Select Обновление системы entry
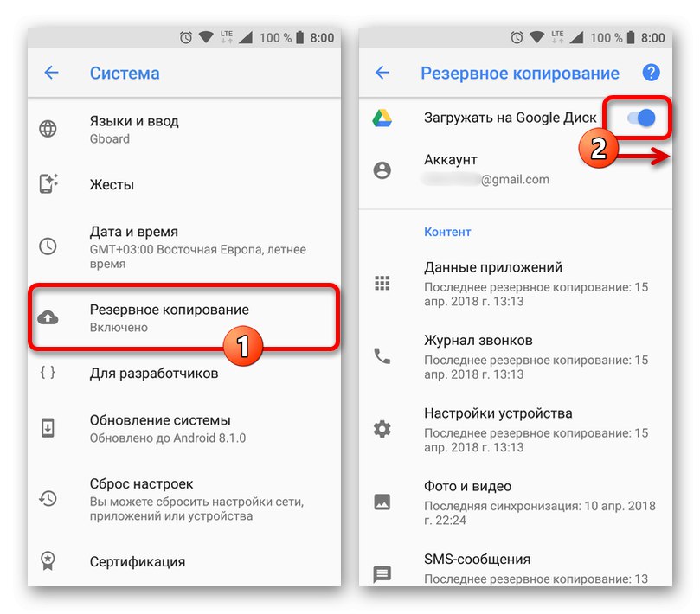 point(184,428)
